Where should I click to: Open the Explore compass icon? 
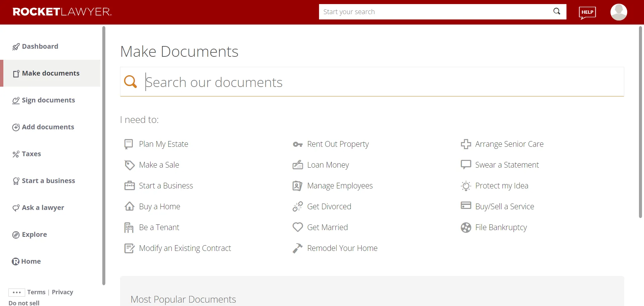pyautogui.click(x=15, y=234)
